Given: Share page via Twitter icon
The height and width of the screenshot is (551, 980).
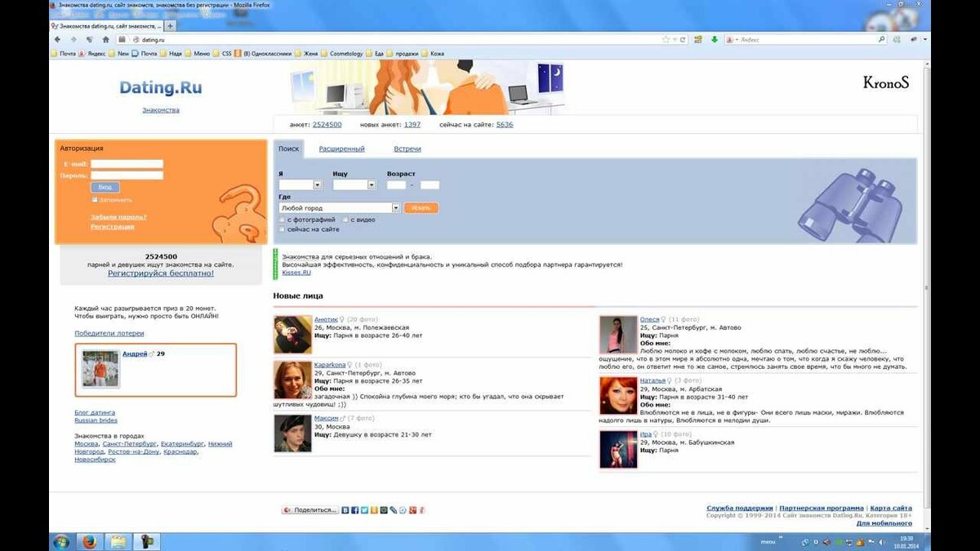Looking at the screenshot, I should (364, 510).
